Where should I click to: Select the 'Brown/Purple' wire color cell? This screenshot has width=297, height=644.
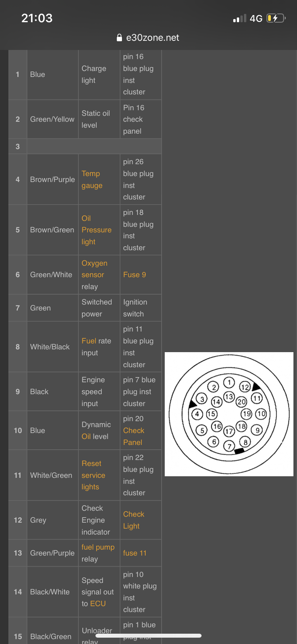pyautogui.click(x=52, y=180)
